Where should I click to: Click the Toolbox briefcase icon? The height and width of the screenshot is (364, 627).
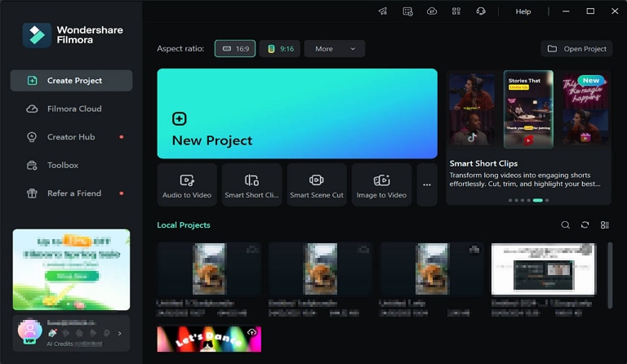click(x=32, y=165)
